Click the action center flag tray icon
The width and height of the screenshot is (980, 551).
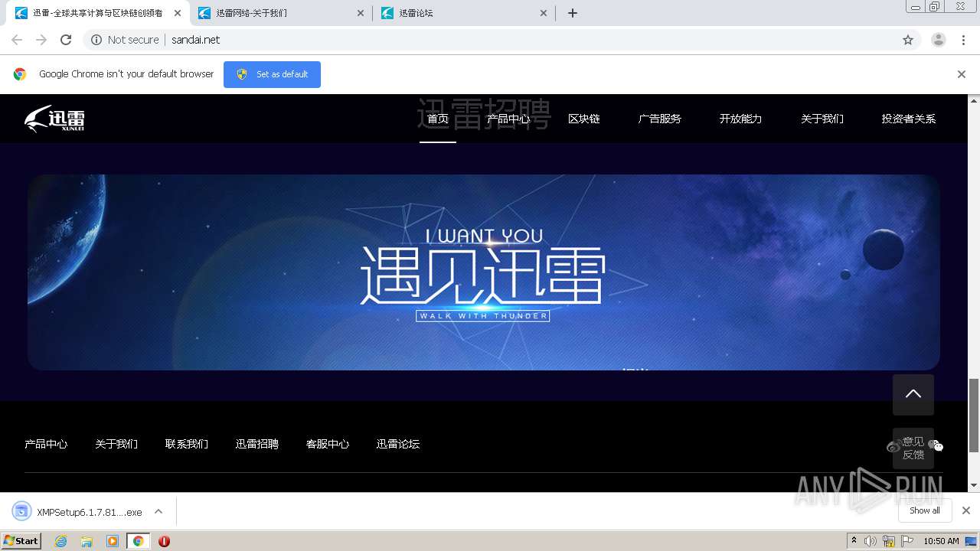907,541
